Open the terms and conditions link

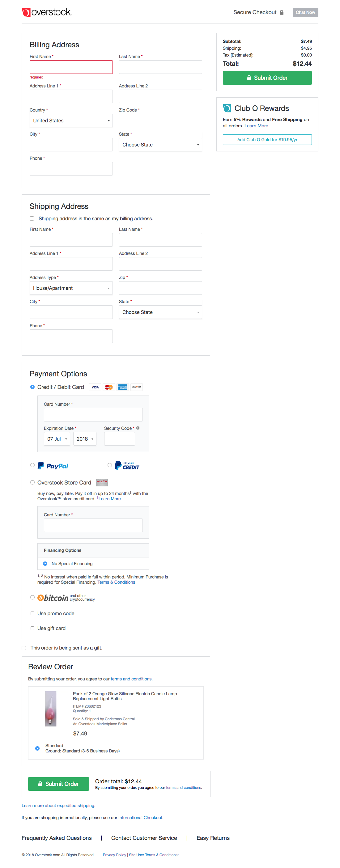pyautogui.click(x=131, y=679)
